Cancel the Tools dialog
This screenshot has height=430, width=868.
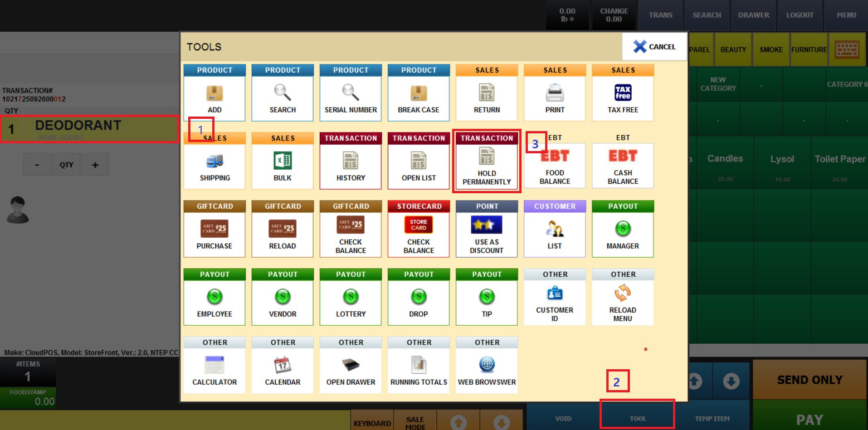click(654, 47)
